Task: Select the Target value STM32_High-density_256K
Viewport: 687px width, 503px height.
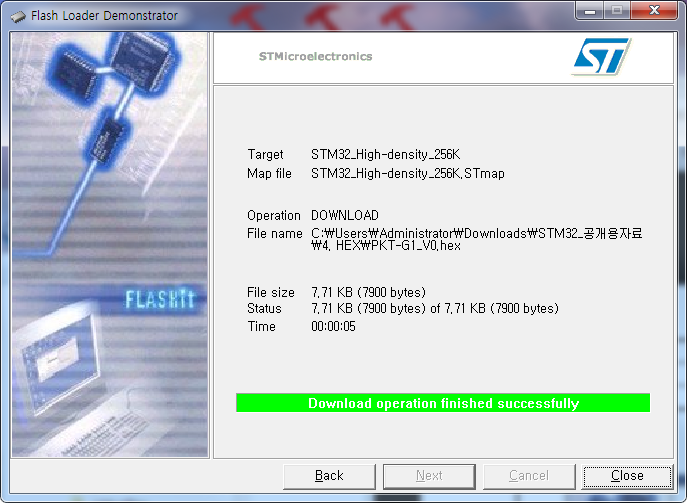Action: [x=386, y=154]
